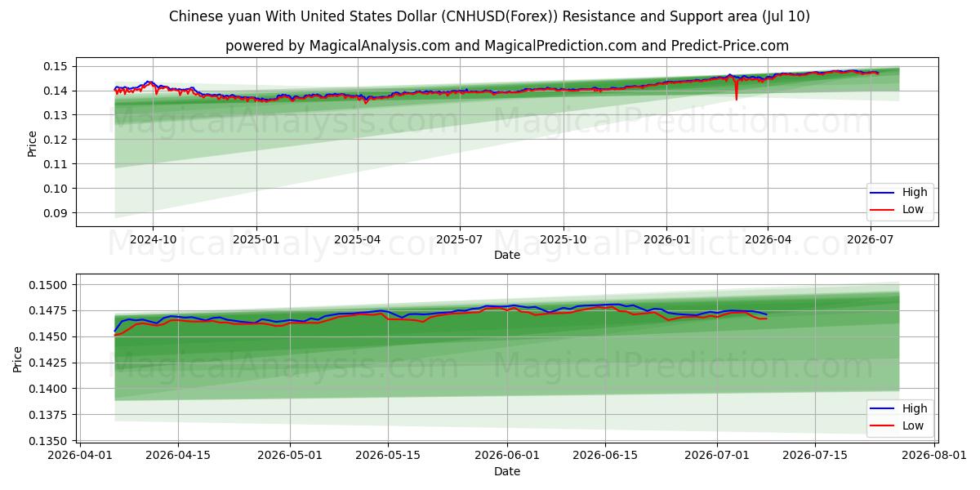This screenshot has width=980, height=490.
Task: Click the '0.1350' y-axis label on the bottom chart
Action: tap(49, 441)
